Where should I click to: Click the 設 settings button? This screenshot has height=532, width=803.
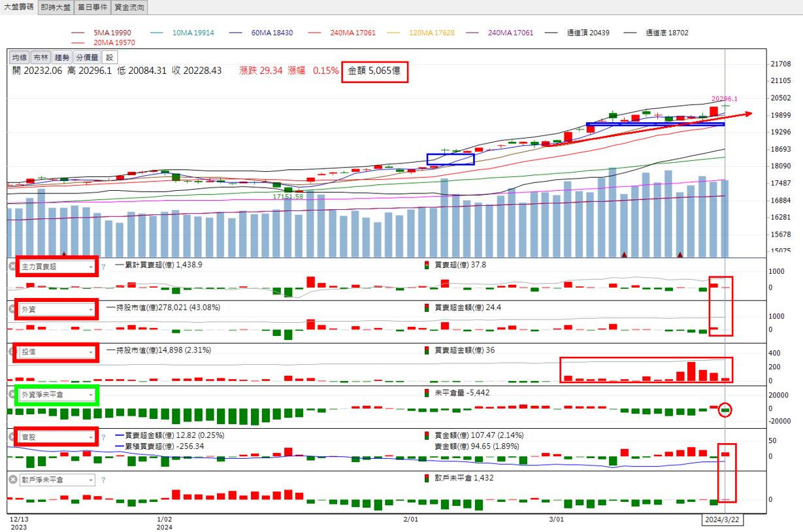click(109, 58)
